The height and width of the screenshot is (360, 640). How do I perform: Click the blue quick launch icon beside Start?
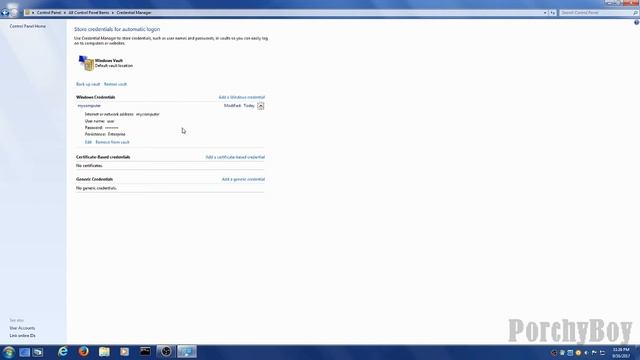click(24, 352)
